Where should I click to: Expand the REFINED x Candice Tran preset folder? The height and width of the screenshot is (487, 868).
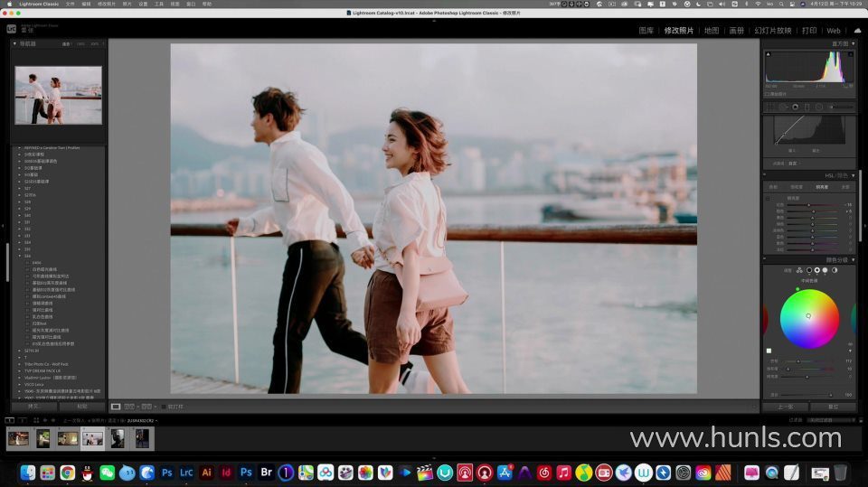20,148
